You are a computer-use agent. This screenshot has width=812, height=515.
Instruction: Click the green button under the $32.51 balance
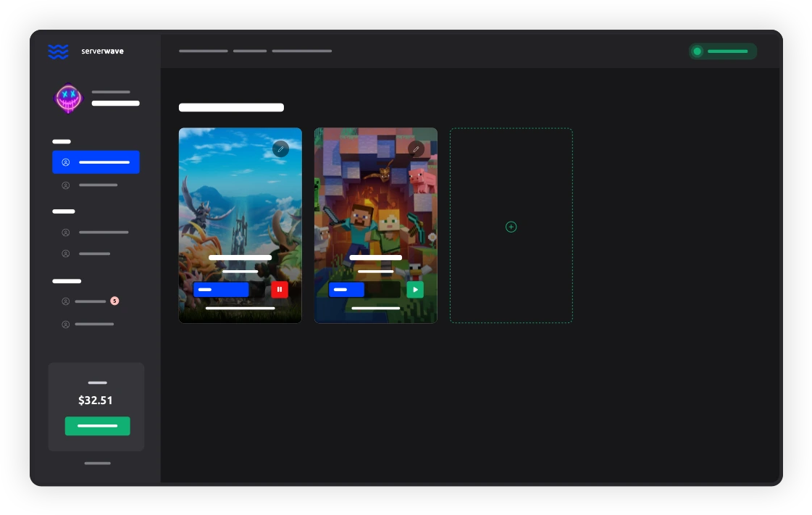click(x=97, y=426)
